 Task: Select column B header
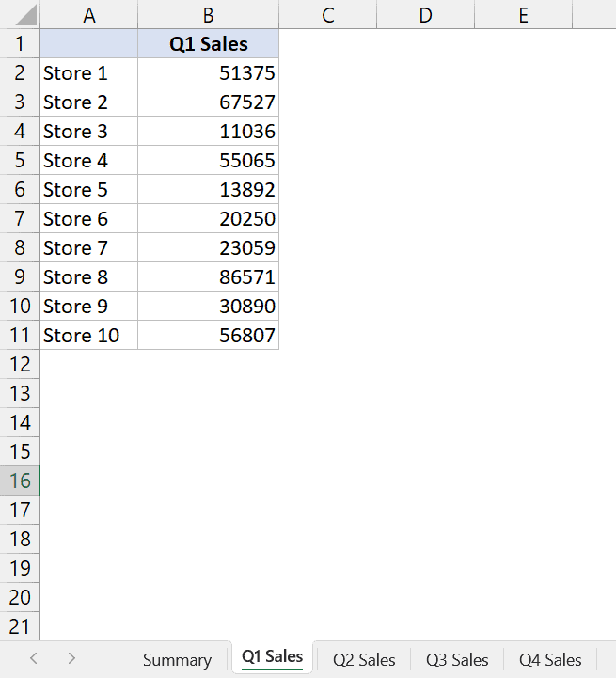208,14
